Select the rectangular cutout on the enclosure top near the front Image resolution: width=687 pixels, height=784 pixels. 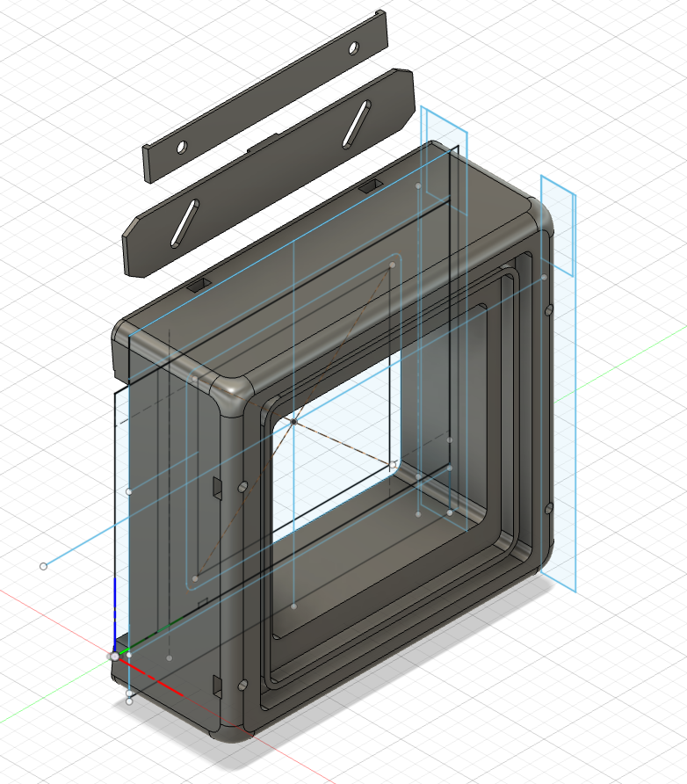[199, 286]
